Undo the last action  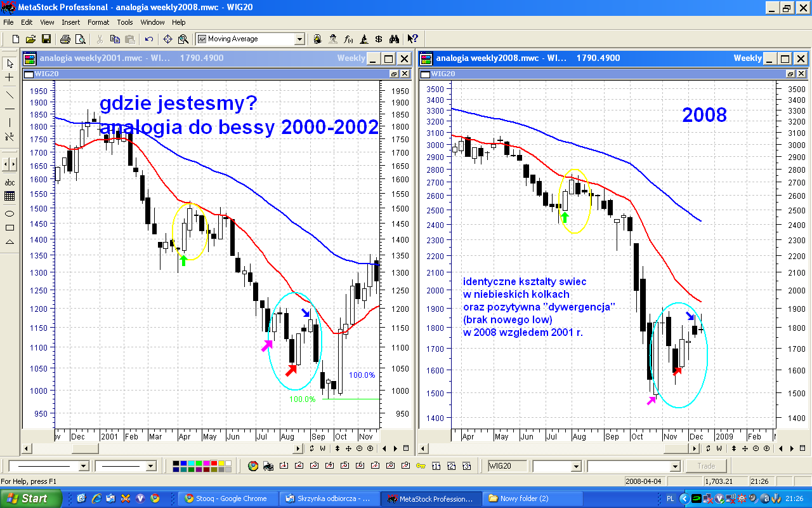[x=149, y=39]
